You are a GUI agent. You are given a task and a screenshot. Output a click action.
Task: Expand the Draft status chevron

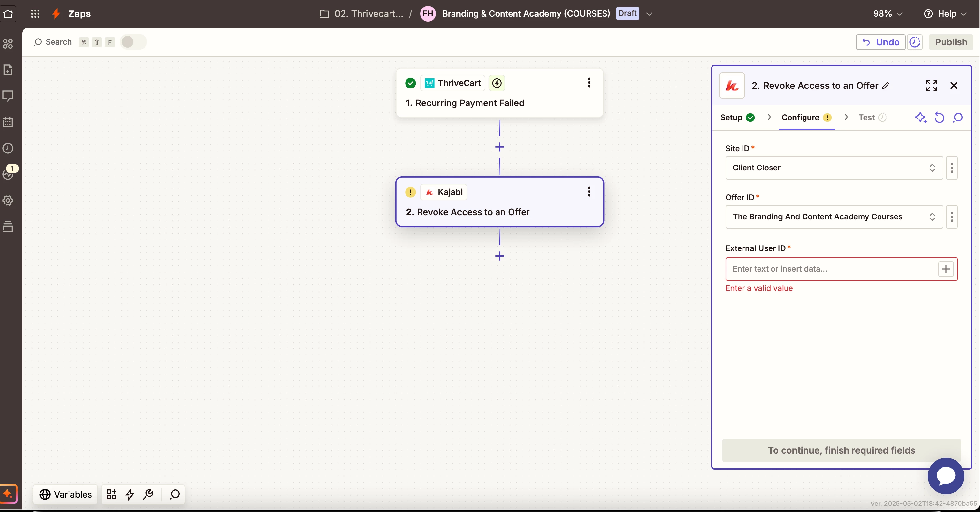(649, 14)
